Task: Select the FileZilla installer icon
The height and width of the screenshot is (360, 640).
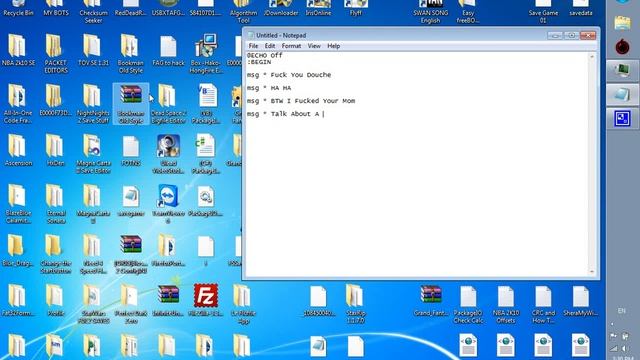Action: tap(206, 300)
